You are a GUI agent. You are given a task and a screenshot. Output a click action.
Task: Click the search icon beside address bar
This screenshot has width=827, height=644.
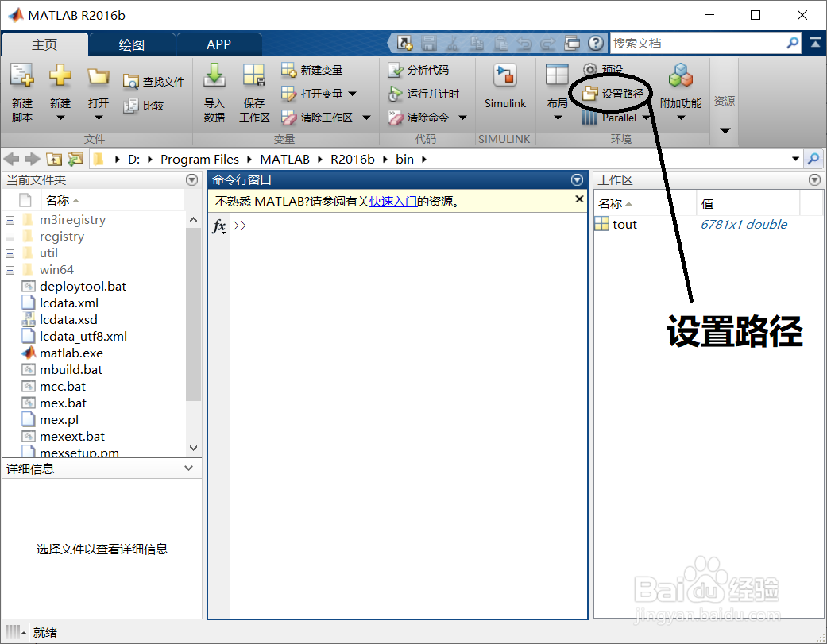click(x=813, y=159)
